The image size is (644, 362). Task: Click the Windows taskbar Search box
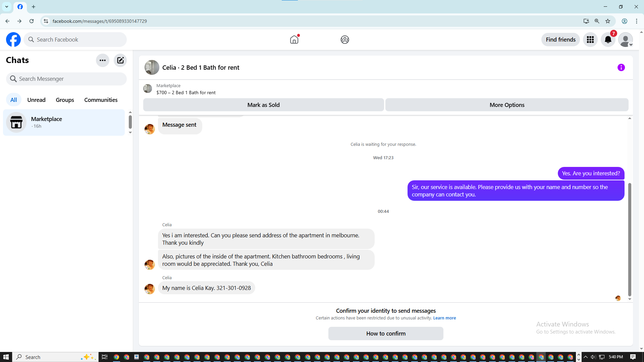point(56,357)
